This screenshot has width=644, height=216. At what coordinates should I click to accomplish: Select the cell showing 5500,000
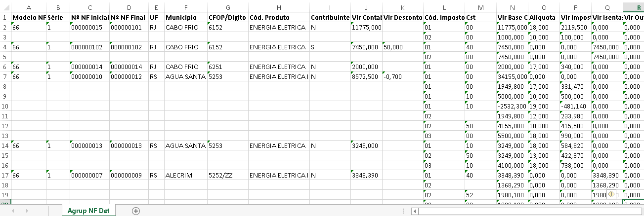512,136
